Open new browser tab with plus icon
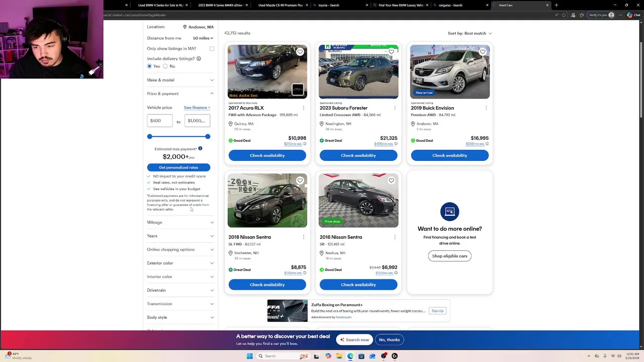This screenshot has width=644, height=362. coord(556,5)
